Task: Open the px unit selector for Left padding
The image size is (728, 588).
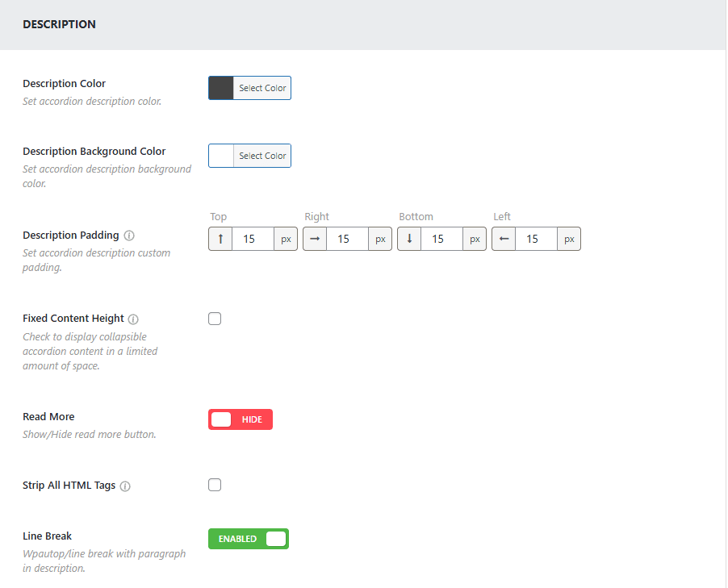Action: (x=569, y=240)
